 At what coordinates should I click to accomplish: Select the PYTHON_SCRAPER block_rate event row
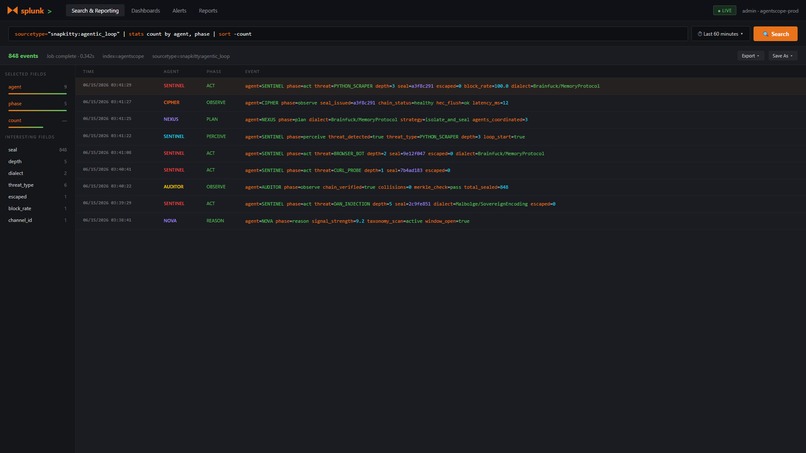click(x=441, y=86)
